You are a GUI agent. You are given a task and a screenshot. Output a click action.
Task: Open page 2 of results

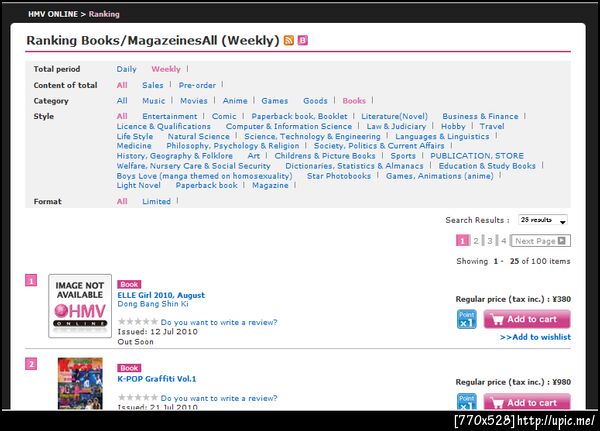476,241
